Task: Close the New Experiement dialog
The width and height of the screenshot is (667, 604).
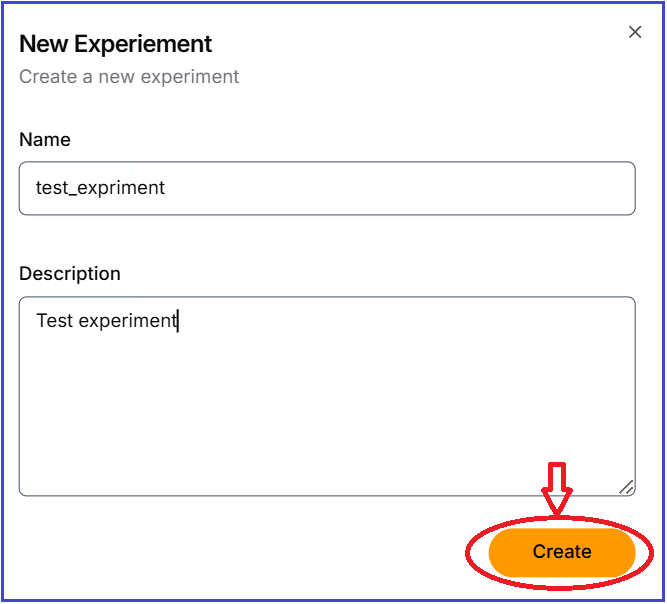Action: coord(634,32)
